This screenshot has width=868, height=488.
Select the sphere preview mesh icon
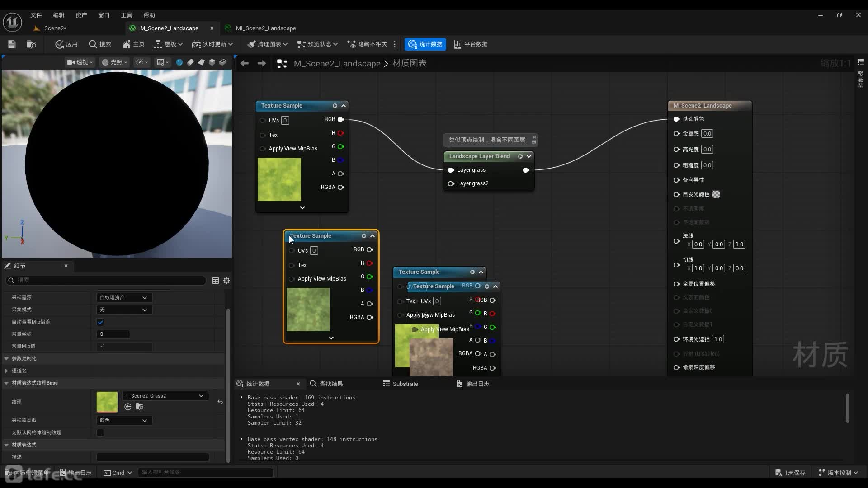pyautogui.click(x=179, y=62)
